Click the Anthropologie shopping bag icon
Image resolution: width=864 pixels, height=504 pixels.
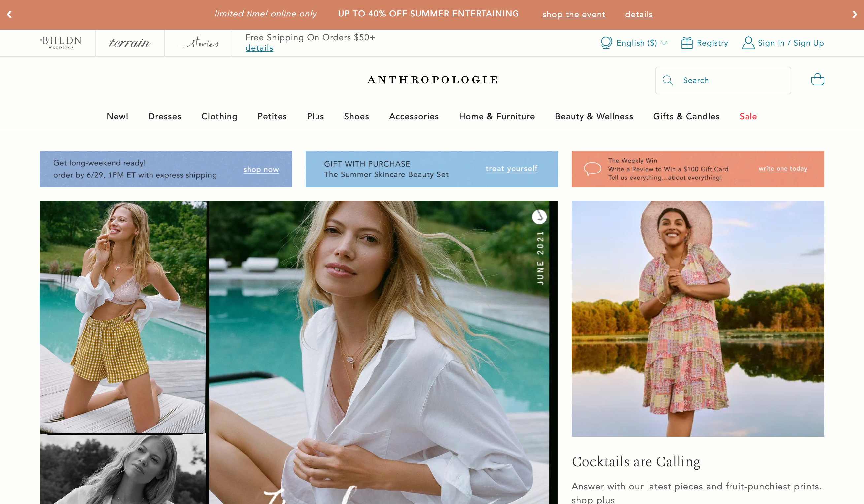(817, 80)
